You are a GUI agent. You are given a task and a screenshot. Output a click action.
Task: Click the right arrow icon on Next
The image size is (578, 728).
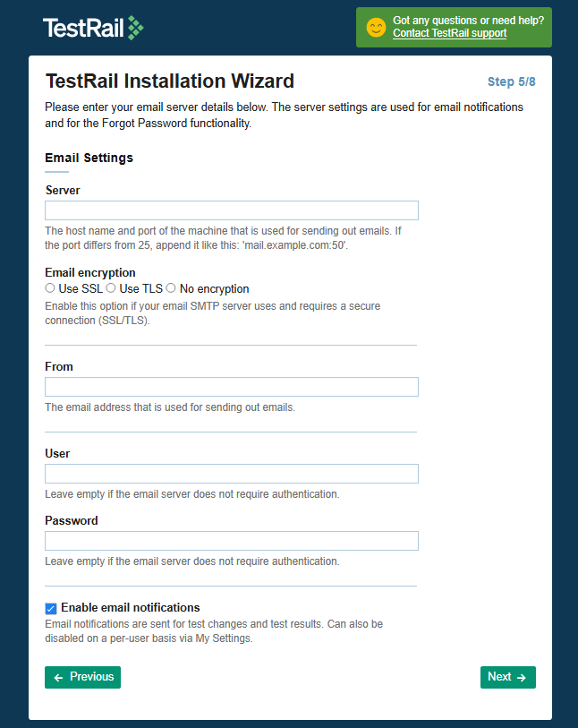pos(522,678)
